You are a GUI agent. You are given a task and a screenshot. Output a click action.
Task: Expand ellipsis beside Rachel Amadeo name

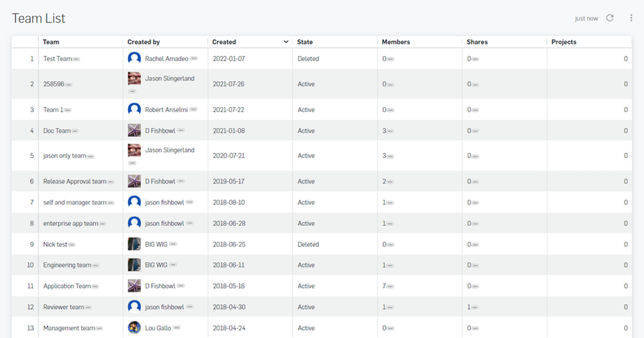[194, 59]
